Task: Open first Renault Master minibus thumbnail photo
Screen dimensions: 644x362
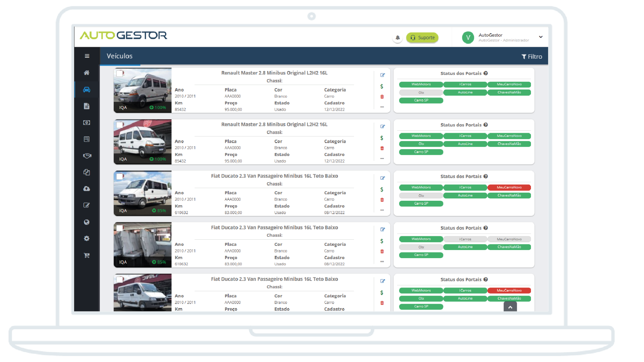Action: (143, 90)
